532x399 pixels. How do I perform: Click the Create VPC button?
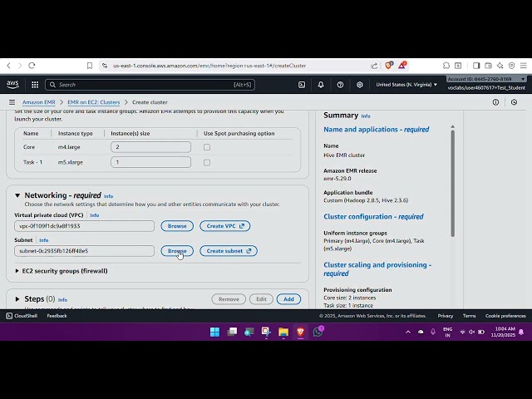(x=225, y=226)
